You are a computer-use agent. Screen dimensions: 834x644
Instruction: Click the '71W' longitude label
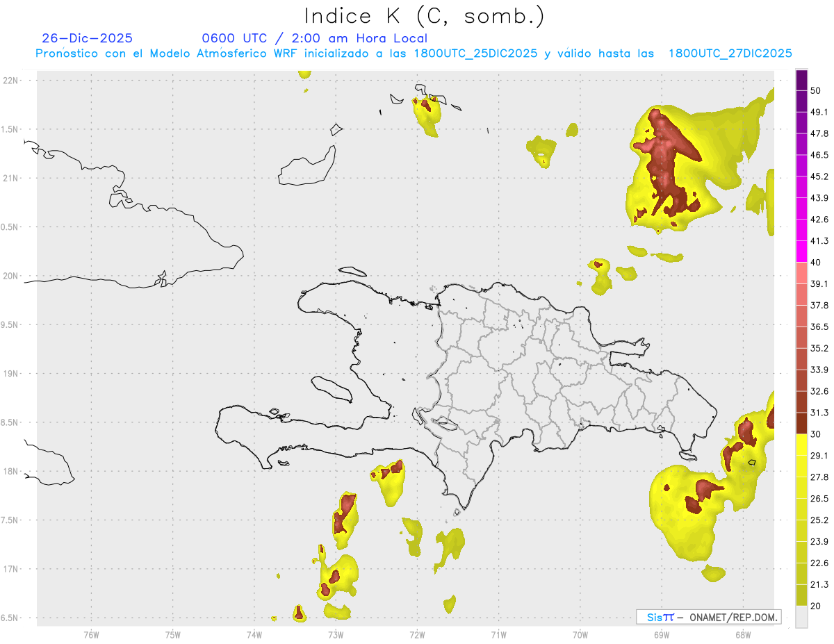(498, 634)
